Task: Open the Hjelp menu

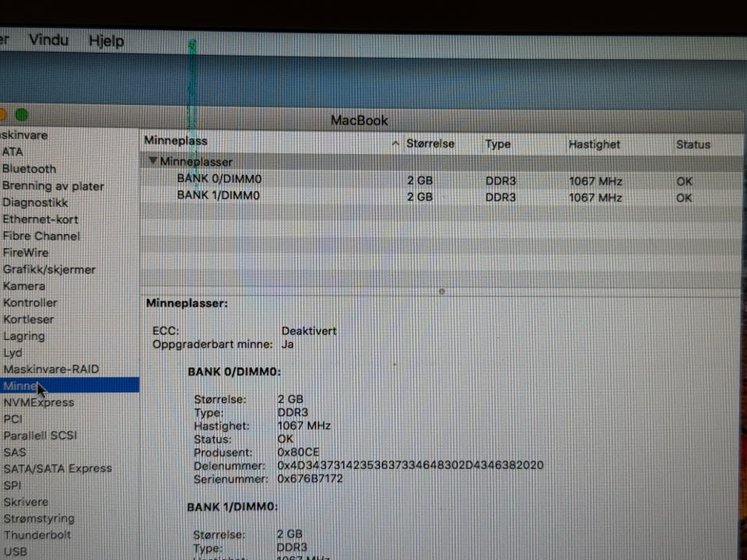Action: (x=107, y=41)
